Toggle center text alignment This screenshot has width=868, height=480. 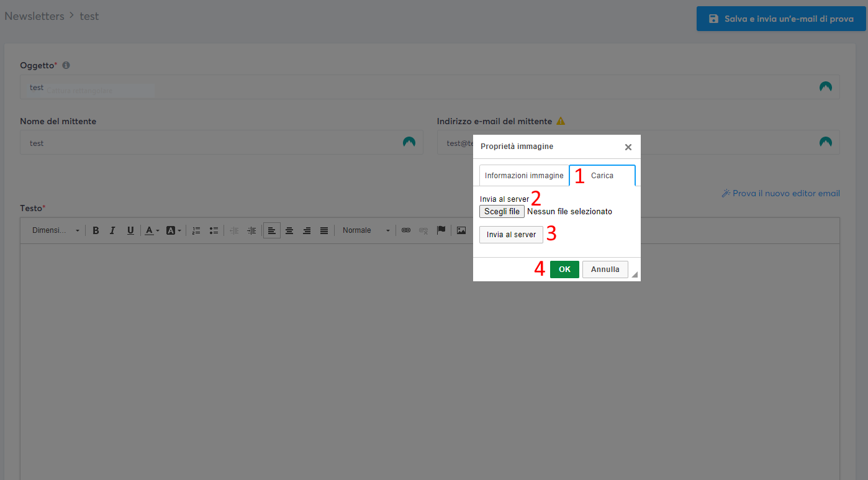point(289,230)
